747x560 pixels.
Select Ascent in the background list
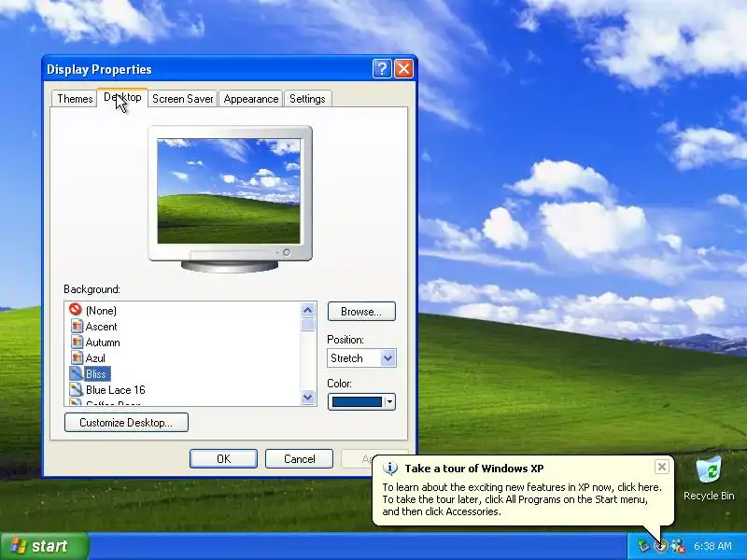point(101,327)
